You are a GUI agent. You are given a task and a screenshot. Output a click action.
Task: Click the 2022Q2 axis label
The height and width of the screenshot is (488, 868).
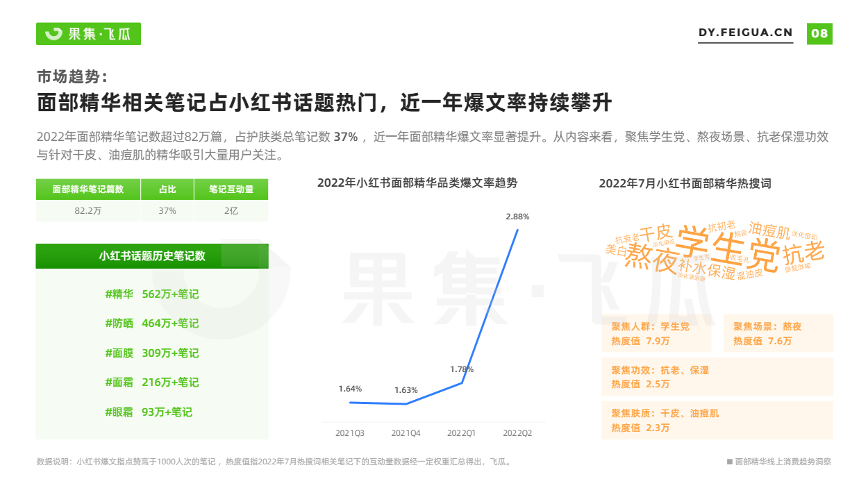pos(517,433)
